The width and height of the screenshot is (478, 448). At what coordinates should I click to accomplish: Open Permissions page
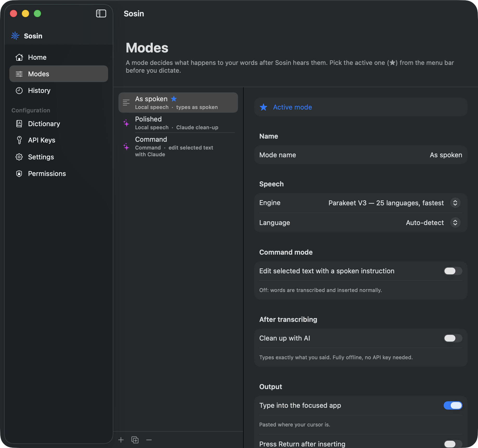point(59,174)
